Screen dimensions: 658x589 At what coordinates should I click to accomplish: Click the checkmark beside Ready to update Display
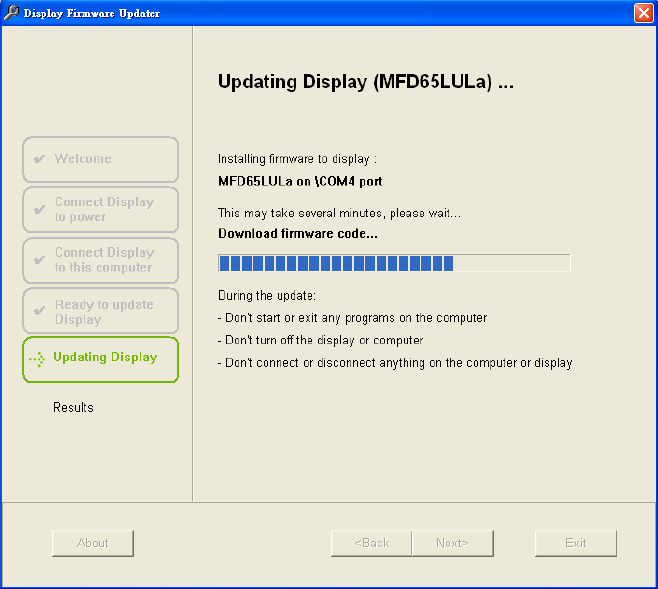click(x=39, y=311)
